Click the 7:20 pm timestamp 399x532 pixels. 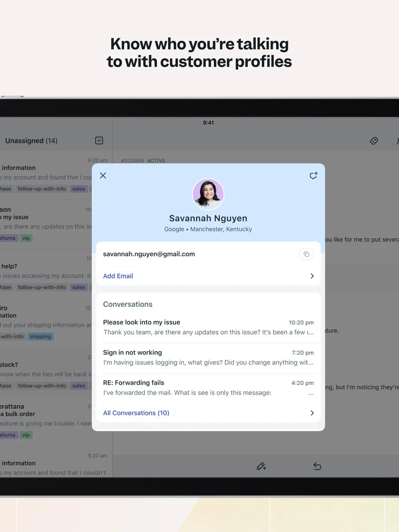(303, 353)
